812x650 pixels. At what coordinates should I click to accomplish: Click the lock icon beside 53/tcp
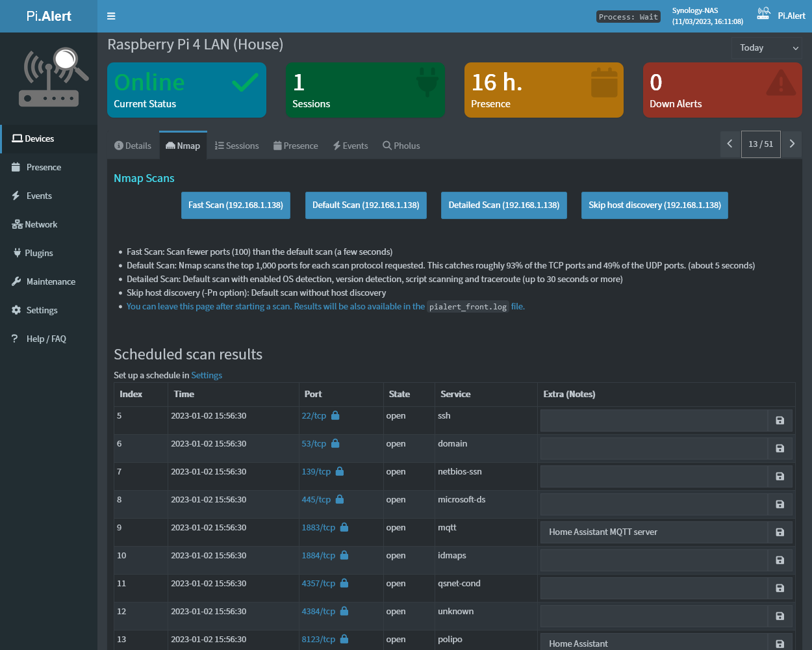pos(335,443)
